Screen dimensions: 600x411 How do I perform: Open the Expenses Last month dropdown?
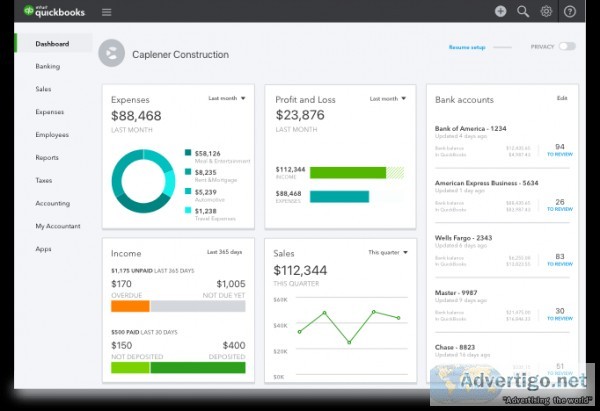227,98
